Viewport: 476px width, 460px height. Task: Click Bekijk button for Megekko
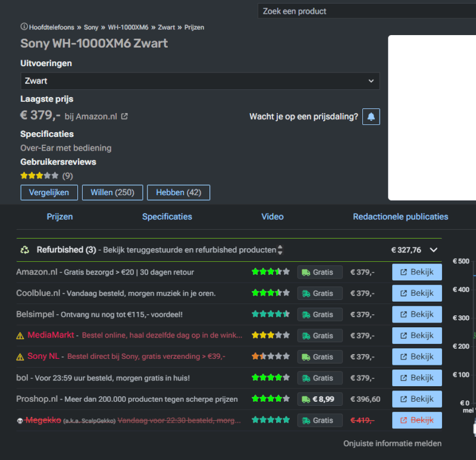pyautogui.click(x=417, y=420)
